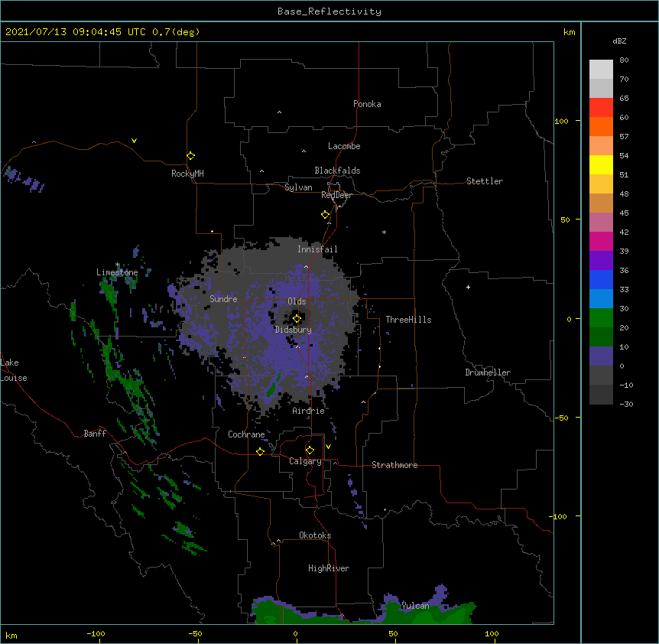
Task: Select the blue 33-36 dBZ legend swatch
Action: point(601,279)
